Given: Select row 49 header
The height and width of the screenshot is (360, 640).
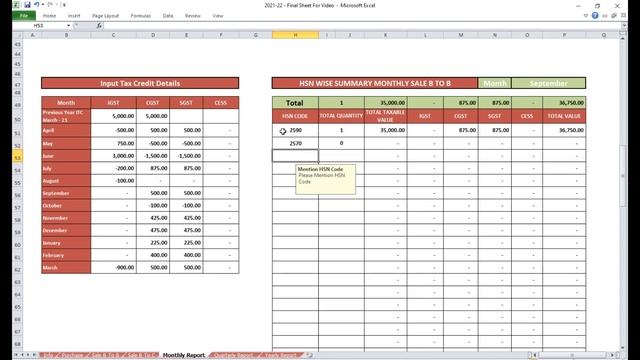Looking at the screenshot, I should pos(18,105).
